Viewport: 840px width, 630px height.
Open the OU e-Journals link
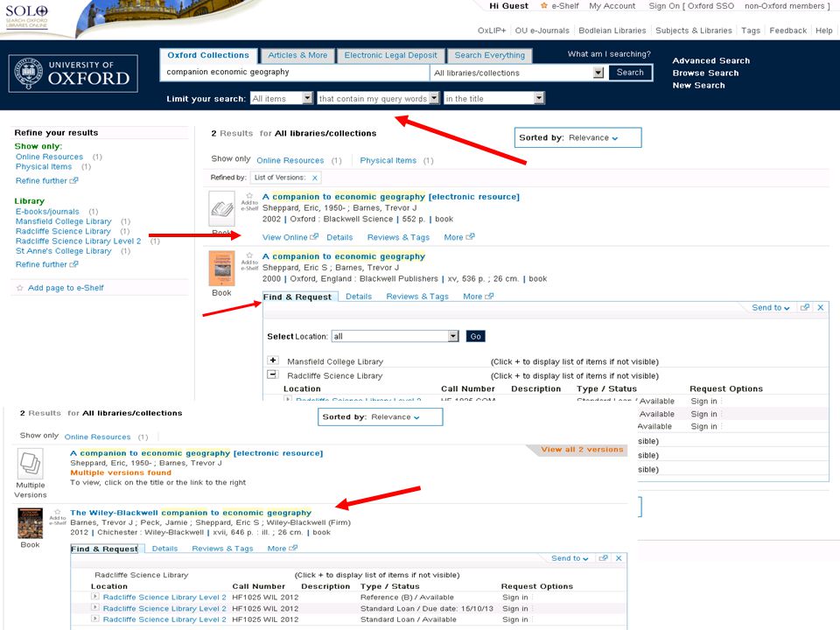coord(542,31)
